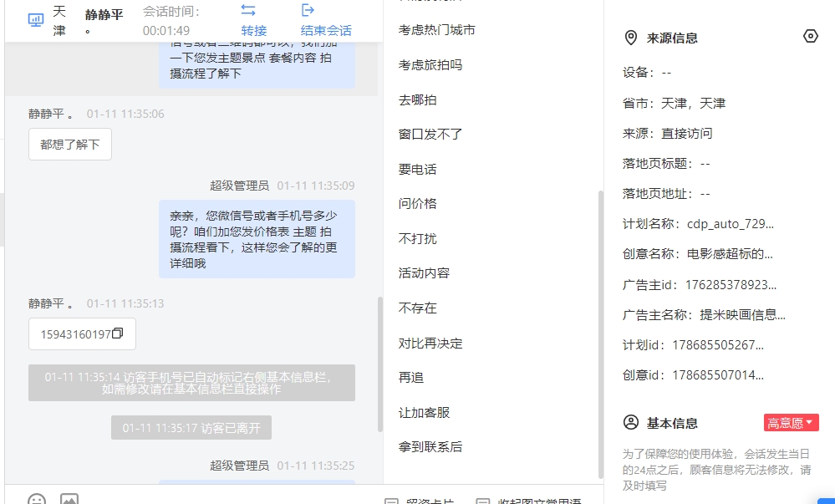Image resolution: width=835 pixels, height=504 pixels.
Task: Click the 计划id 178685505267 row
Action: coord(694,345)
